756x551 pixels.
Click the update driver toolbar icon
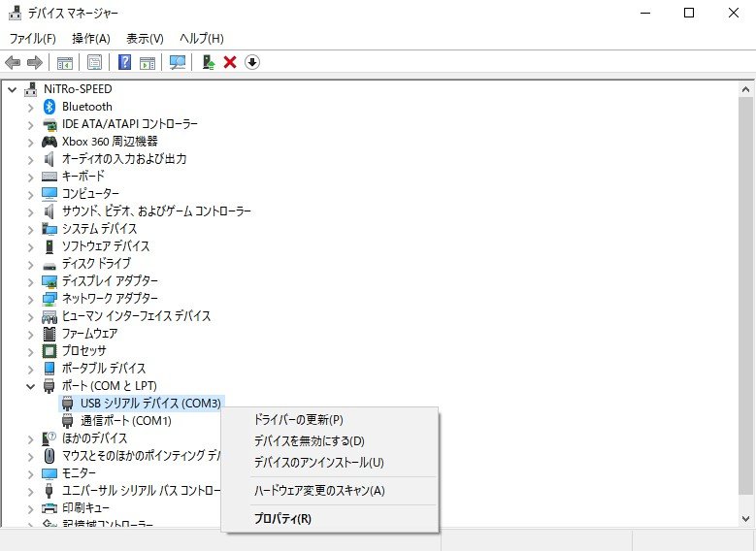tap(209, 62)
